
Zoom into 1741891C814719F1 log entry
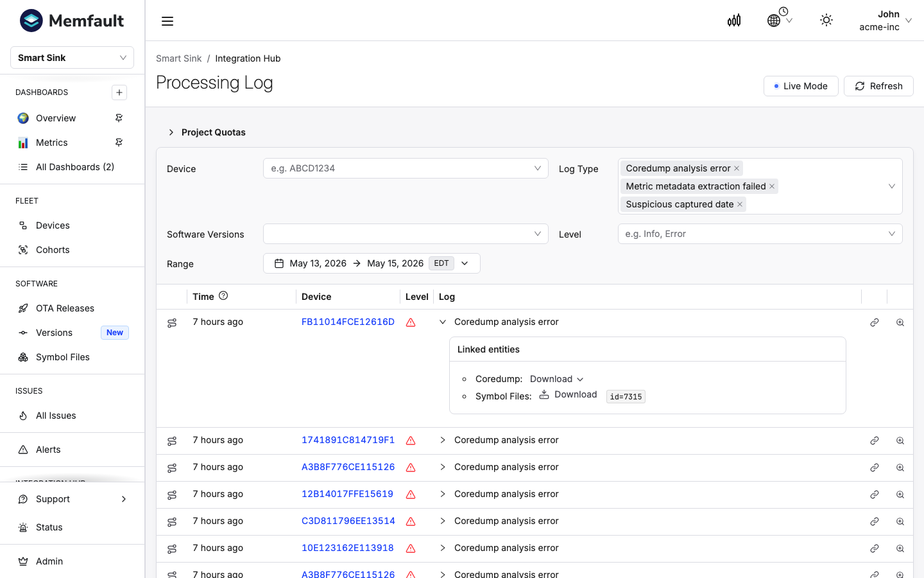(900, 441)
